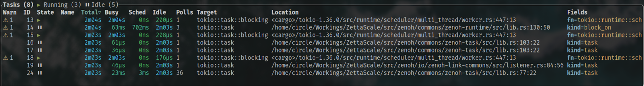Select the Idle (5) filter in title

[101, 5]
